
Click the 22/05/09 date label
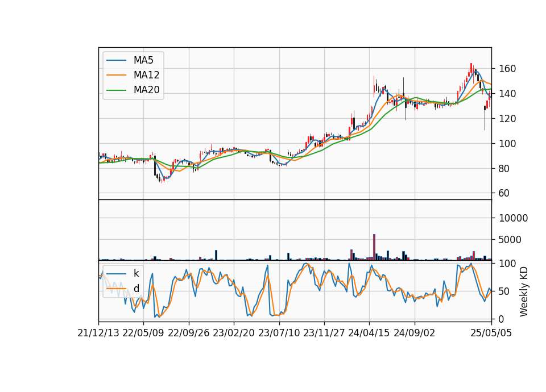pyautogui.click(x=143, y=333)
